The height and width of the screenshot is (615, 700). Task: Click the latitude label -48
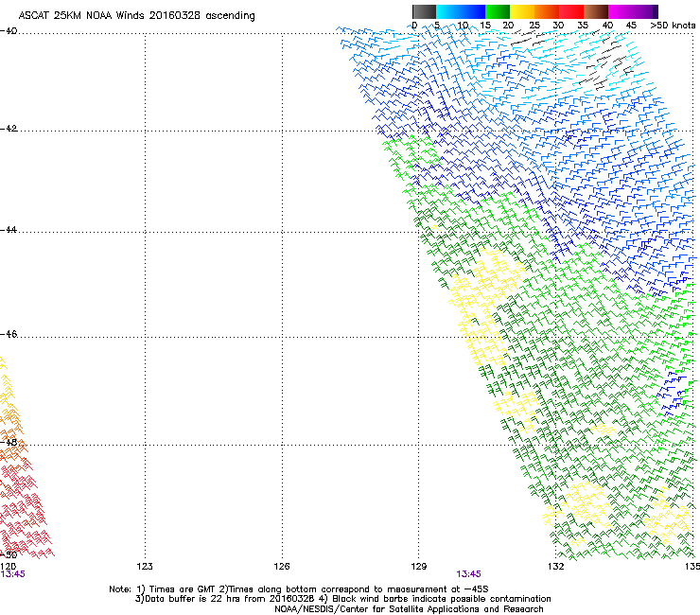coord(9,442)
